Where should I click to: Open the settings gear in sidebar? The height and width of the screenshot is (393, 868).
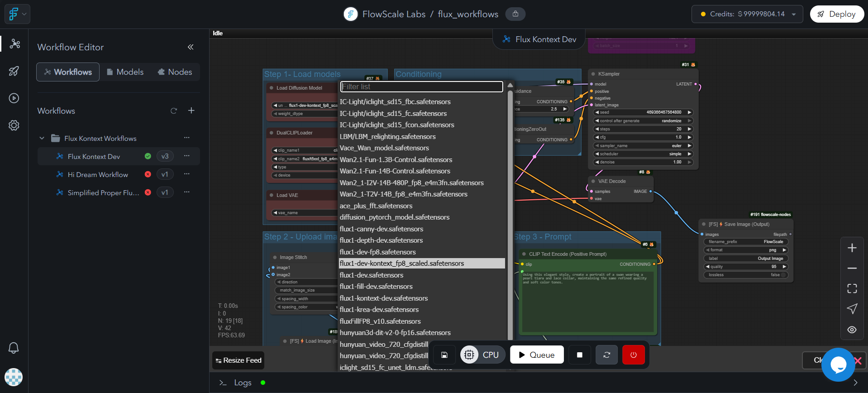point(14,125)
